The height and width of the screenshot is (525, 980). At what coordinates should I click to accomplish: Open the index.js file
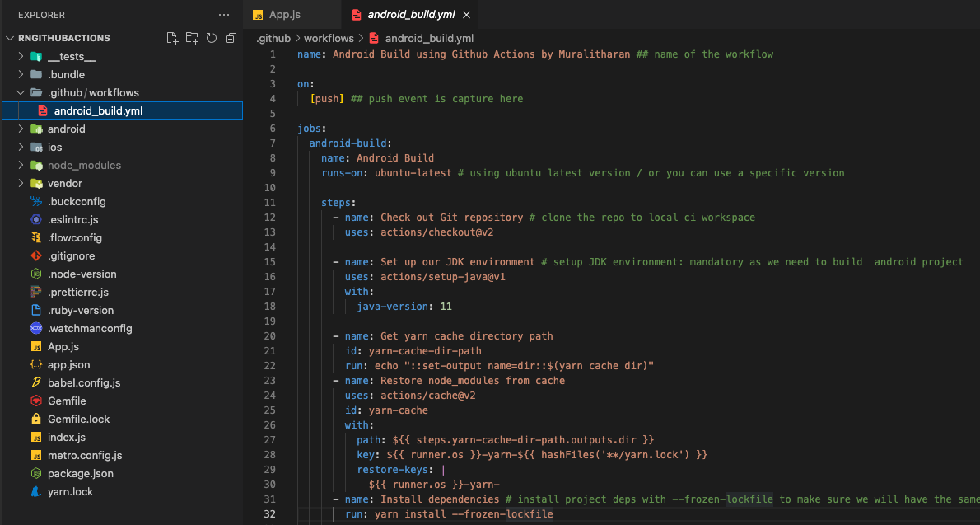123,438
